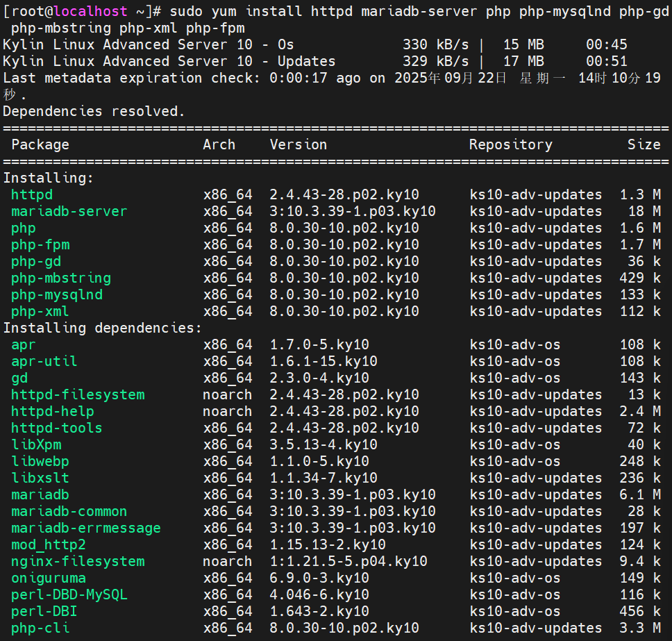Screen dimensions: 672x641
Task: Select the httpd-filesystem package name
Action: (78, 395)
